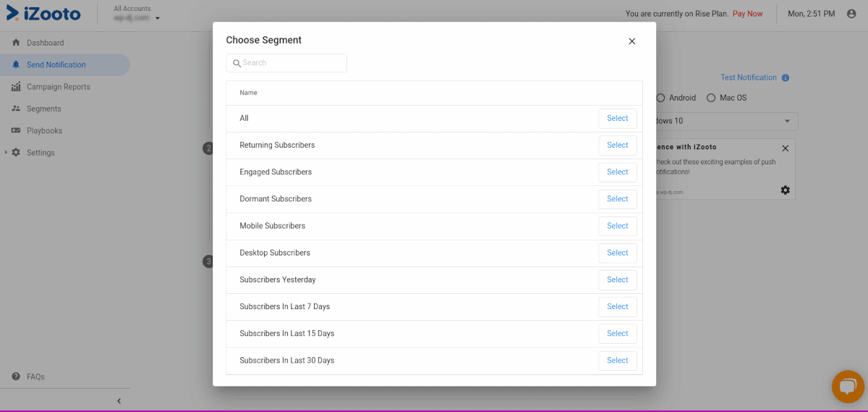Collapse the sidebar using the chevron
Viewport: 868px width, 412px height.
tap(119, 401)
